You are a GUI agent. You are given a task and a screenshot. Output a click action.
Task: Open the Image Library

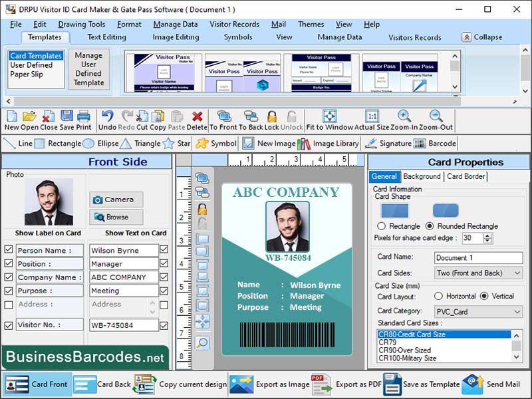pos(328,143)
